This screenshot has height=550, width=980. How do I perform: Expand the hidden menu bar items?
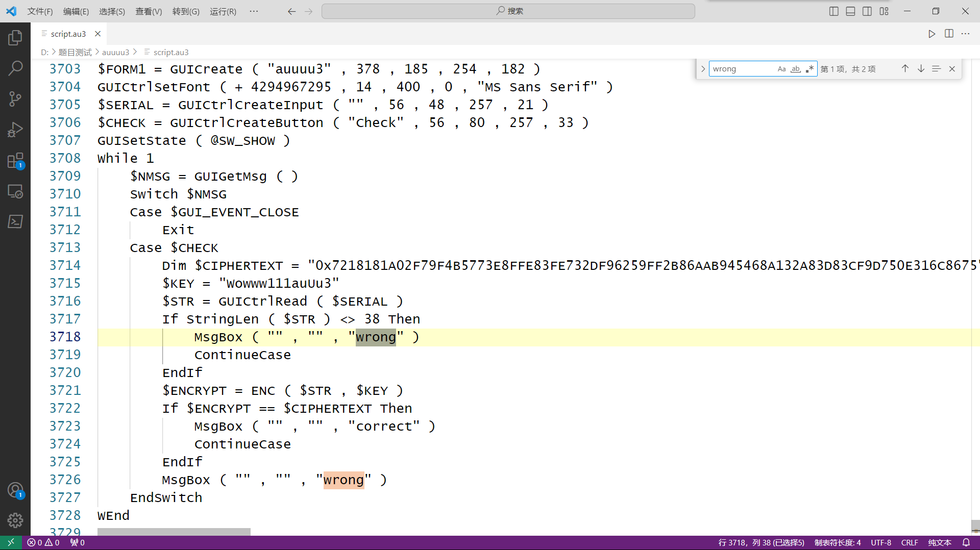tap(254, 11)
